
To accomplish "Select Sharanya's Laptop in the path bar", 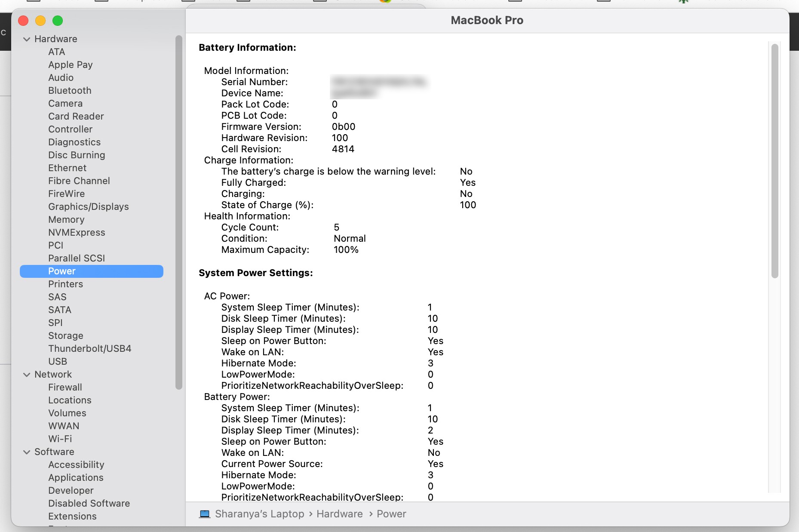I will [260, 514].
